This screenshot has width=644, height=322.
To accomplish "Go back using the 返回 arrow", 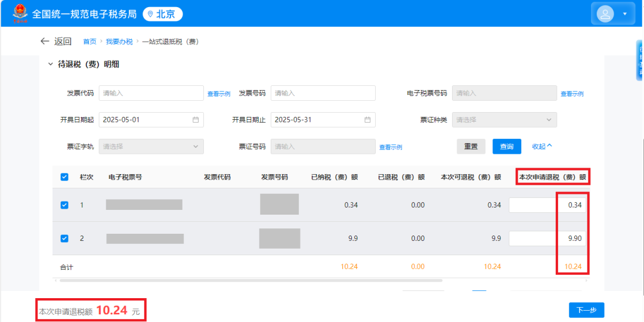I will tap(45, 41).
